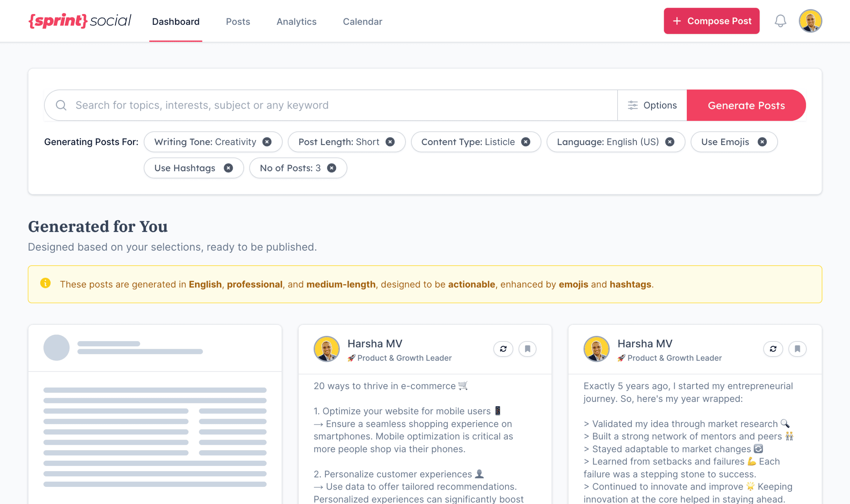
Task: Disable the Use Emojis option
Action: pyautogui.click(x=762, y=142)
